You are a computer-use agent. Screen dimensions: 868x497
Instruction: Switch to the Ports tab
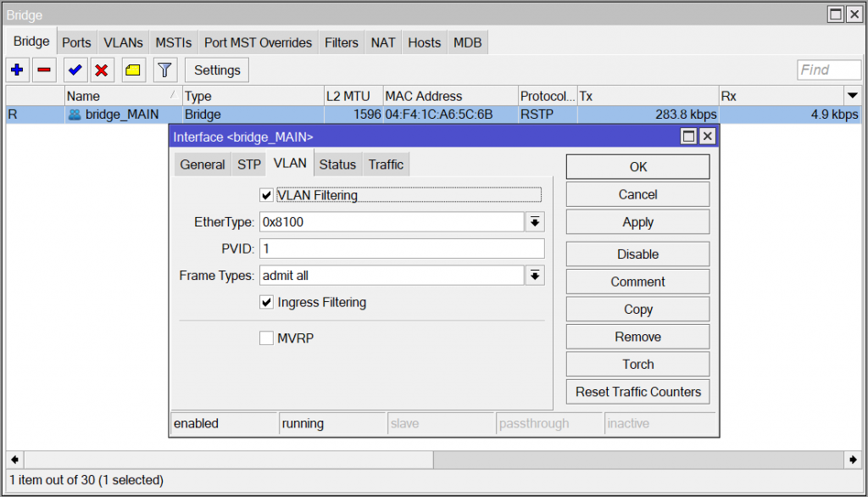click(76, 42)
